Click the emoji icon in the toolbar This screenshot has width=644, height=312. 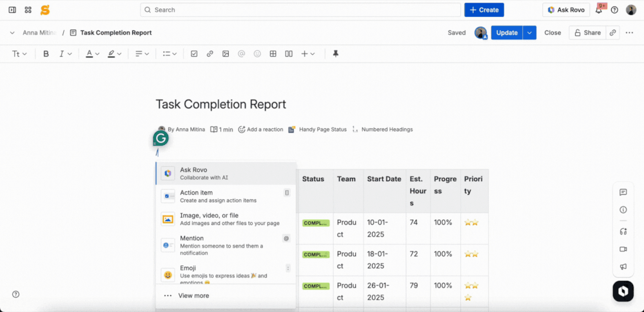coord(257,54)
